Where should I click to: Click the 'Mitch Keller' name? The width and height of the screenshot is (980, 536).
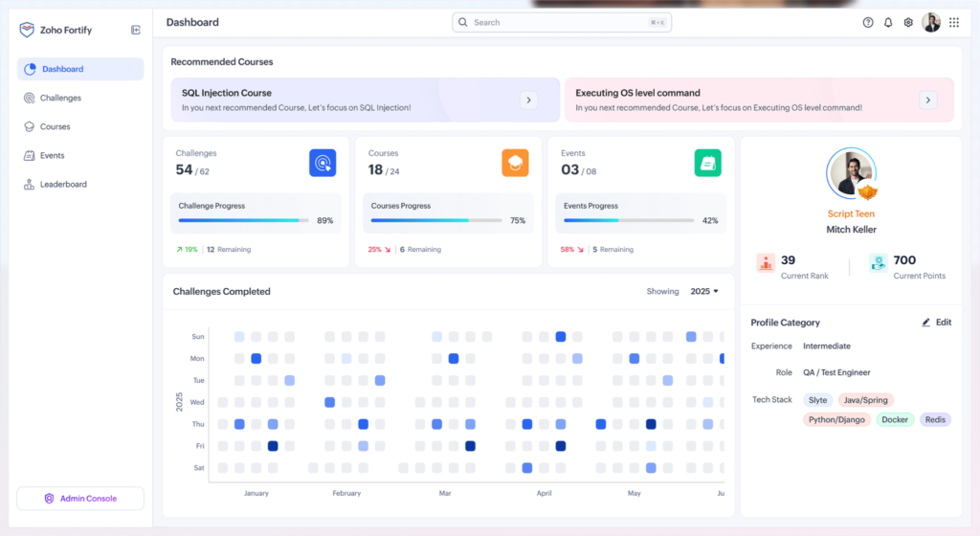pos(851,230)
